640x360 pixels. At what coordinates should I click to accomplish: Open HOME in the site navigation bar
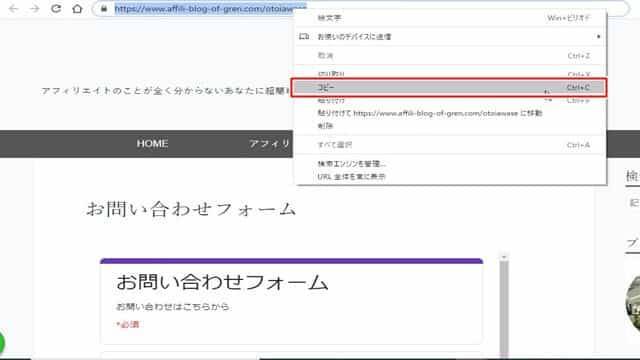click(152, 144)
